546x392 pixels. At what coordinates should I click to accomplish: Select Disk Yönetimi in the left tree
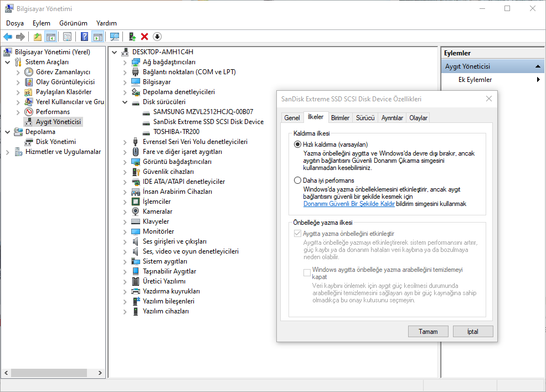point(55,142)
